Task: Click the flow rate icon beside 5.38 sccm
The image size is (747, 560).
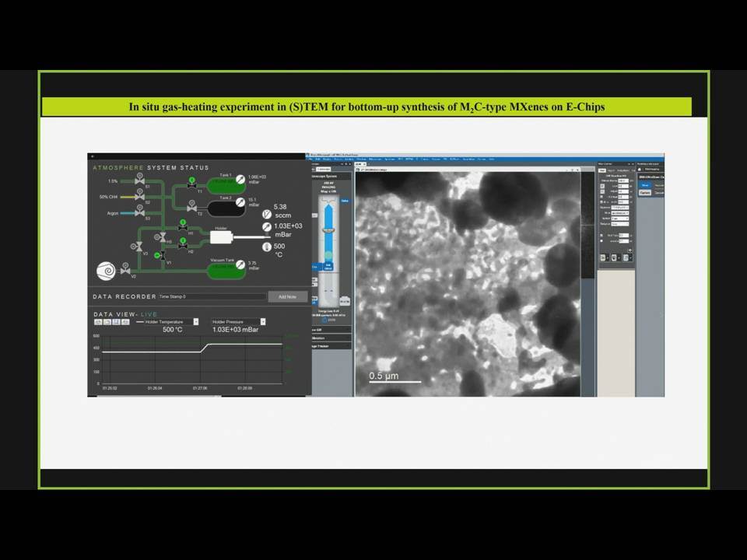Action: coord(267,215)
